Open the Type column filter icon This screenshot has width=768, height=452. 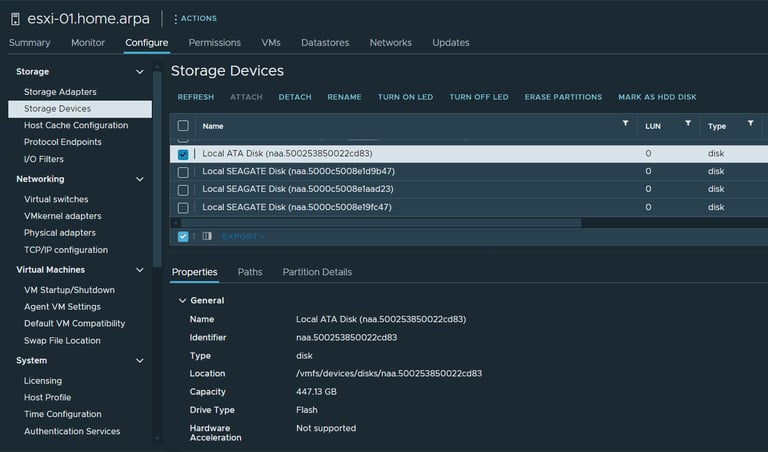[x=750, y=124]
